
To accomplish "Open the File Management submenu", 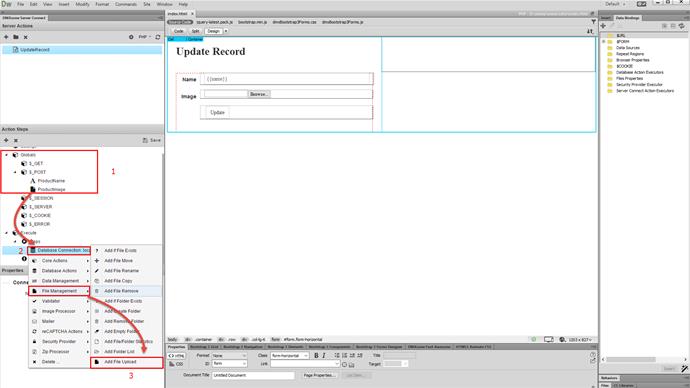I will (x=59, y=291).
